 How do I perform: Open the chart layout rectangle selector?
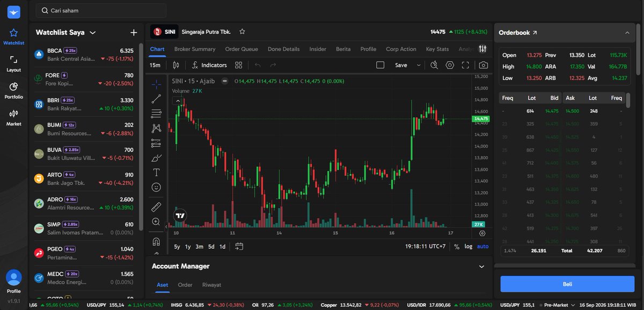tap(380, 65)
